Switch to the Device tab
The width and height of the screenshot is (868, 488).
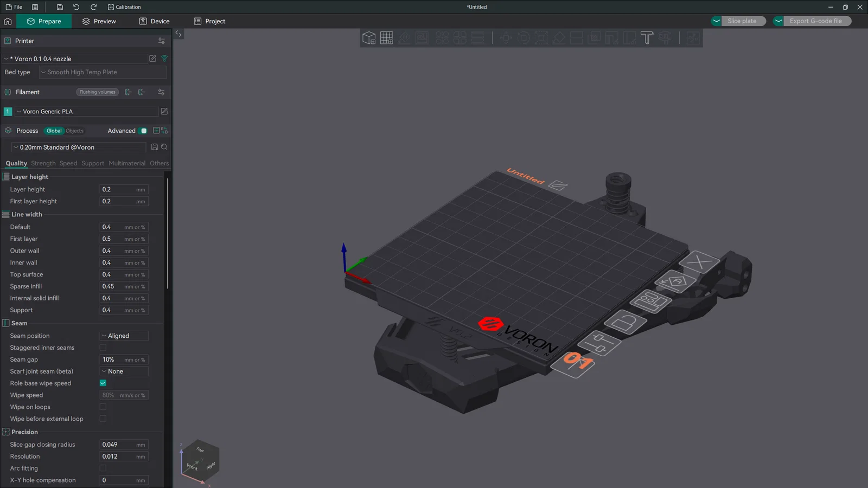click(155, 21)
